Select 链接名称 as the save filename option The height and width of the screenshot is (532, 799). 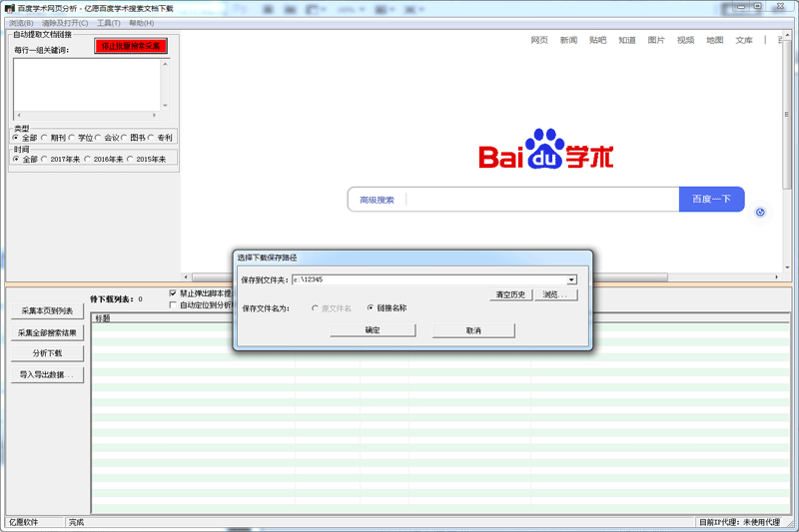click(x=371, y=307)
